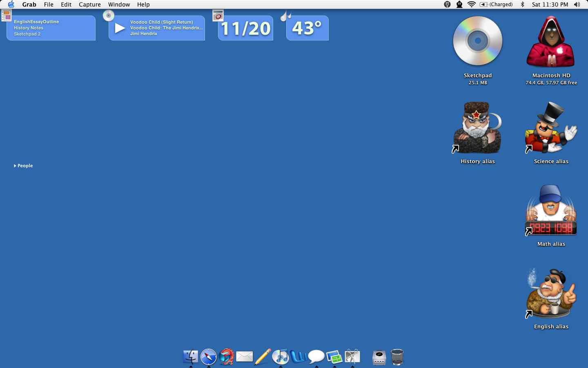Launch Firefox from the Dock
The height and width of the screenshot is (368, 588).
227,357
